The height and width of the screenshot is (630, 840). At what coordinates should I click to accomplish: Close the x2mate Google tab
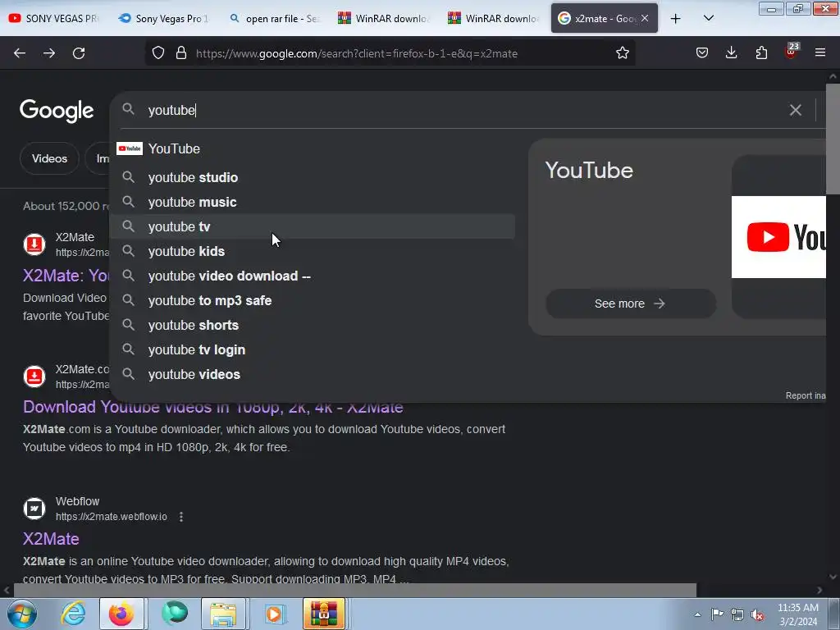pyautogui.click(x=645, y=18)
